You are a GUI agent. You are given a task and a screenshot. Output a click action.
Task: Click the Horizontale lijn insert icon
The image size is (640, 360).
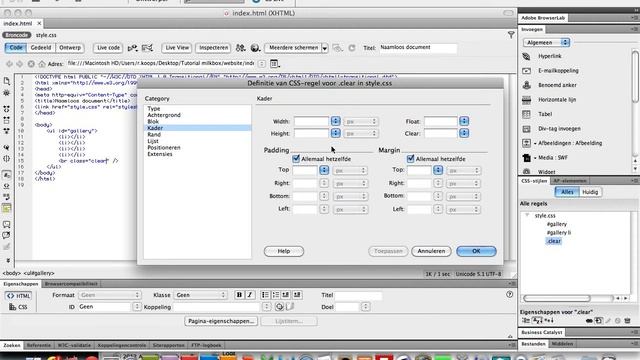527,100
